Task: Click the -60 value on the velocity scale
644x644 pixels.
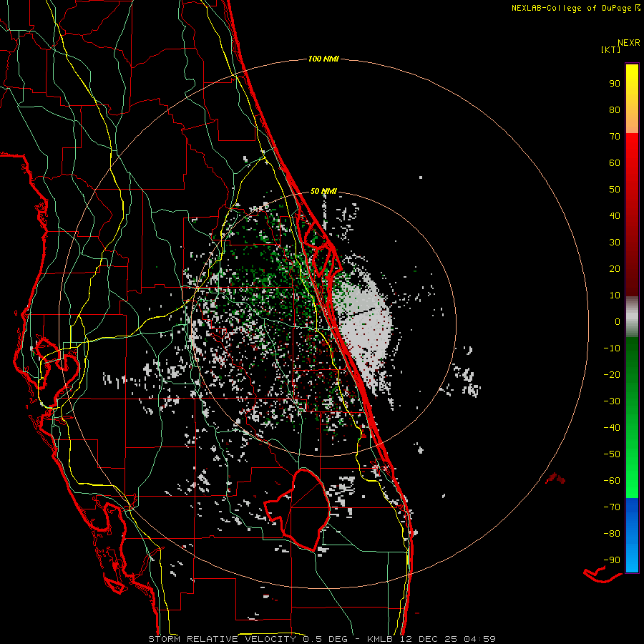Action: (612, 481)
